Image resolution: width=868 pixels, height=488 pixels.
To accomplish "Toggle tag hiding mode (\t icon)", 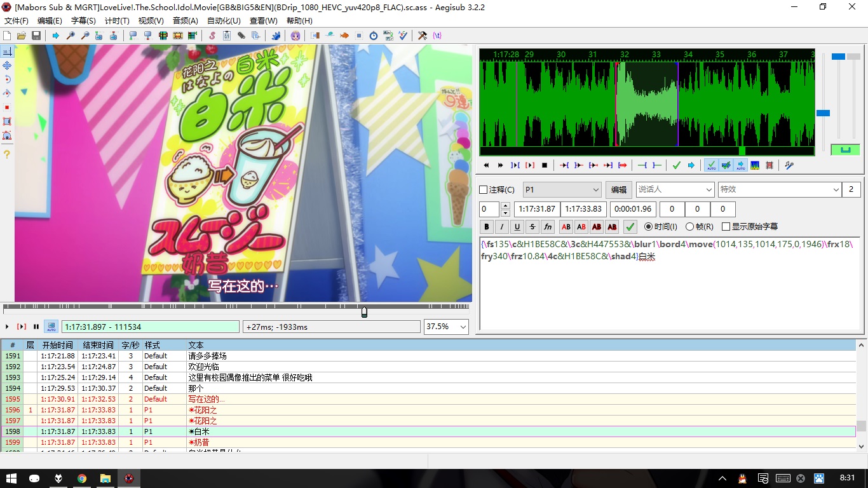I will tap(437, 36).
